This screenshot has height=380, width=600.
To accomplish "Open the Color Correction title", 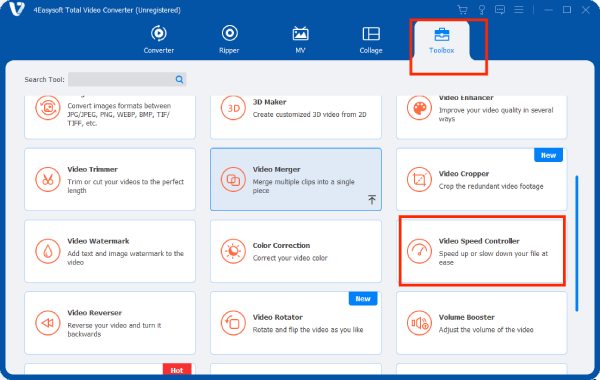I will (x=281, y=245).
